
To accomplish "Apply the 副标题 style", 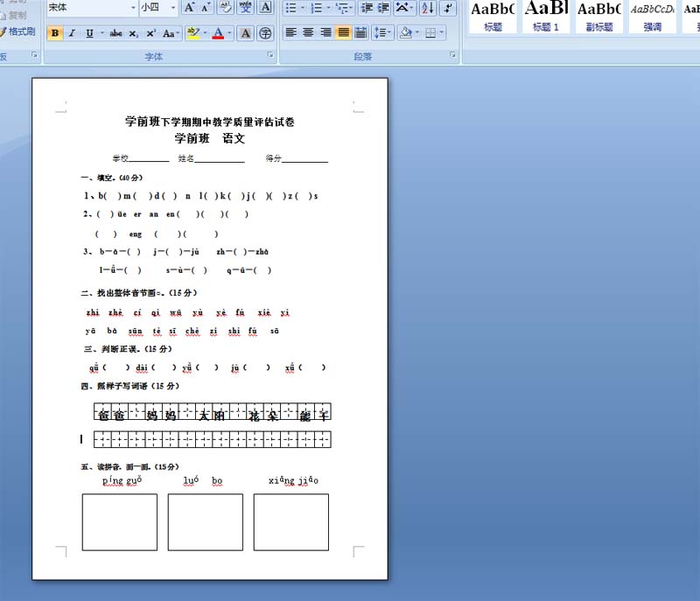I will [599, 17].
